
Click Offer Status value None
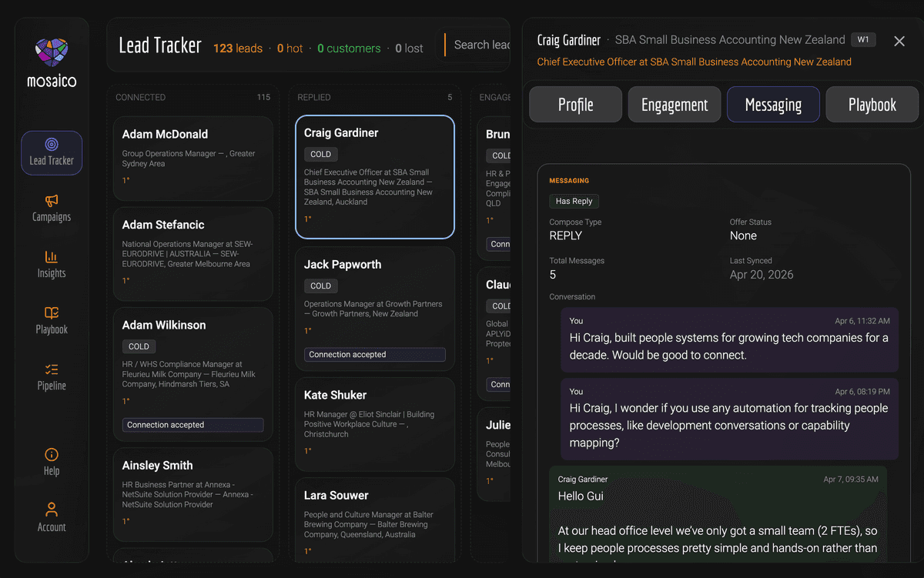tap(744, 236)
